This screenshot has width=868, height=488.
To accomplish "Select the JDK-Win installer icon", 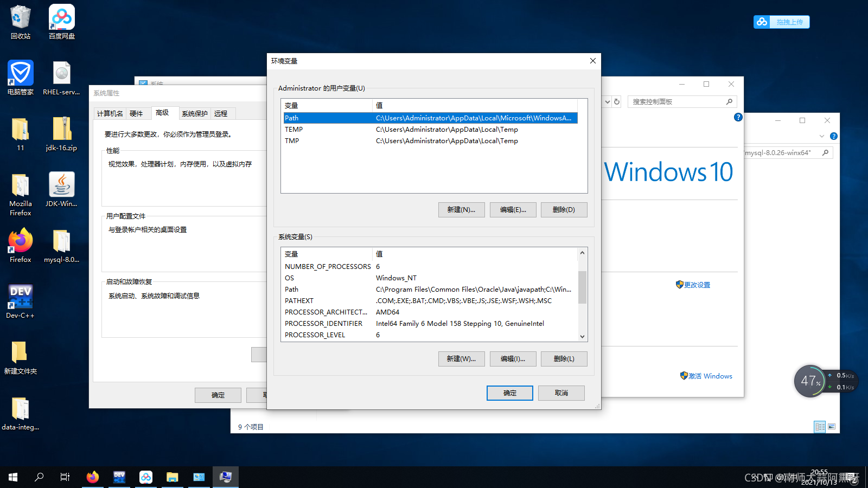I will pyautogui.click(x=61, y=190).
